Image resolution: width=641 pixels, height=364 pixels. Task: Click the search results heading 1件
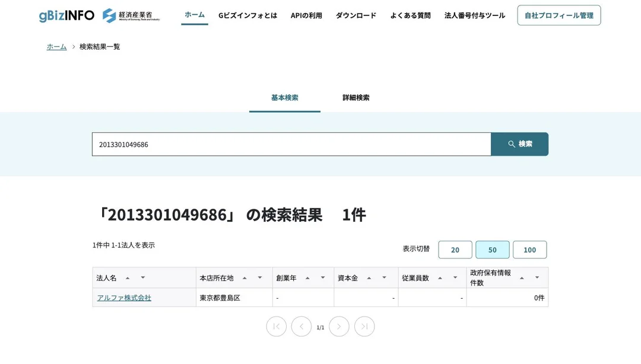354,215
